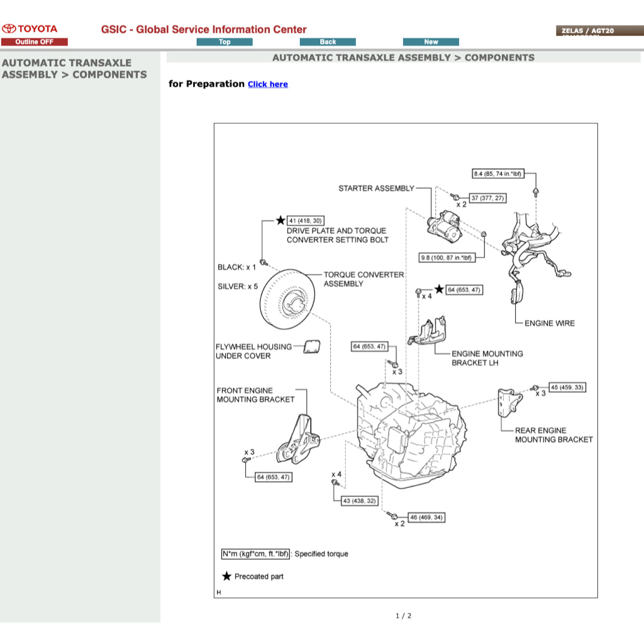Select the sidebar Automatic Transaxle Assembly heading

(x=74, y=69)
